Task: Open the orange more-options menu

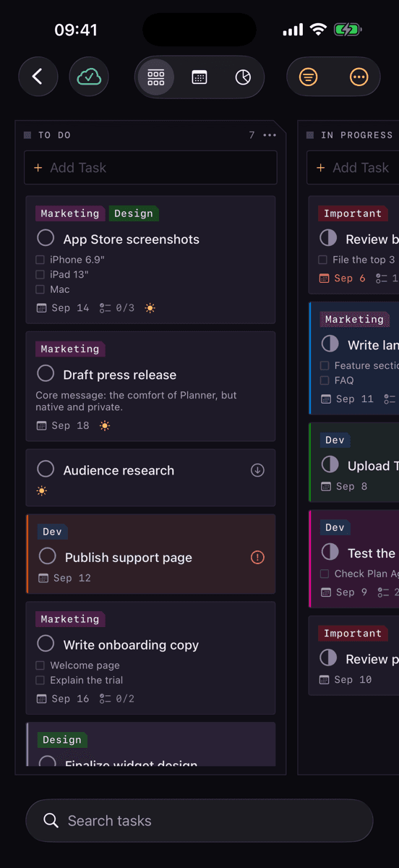Action: (359, 77)
